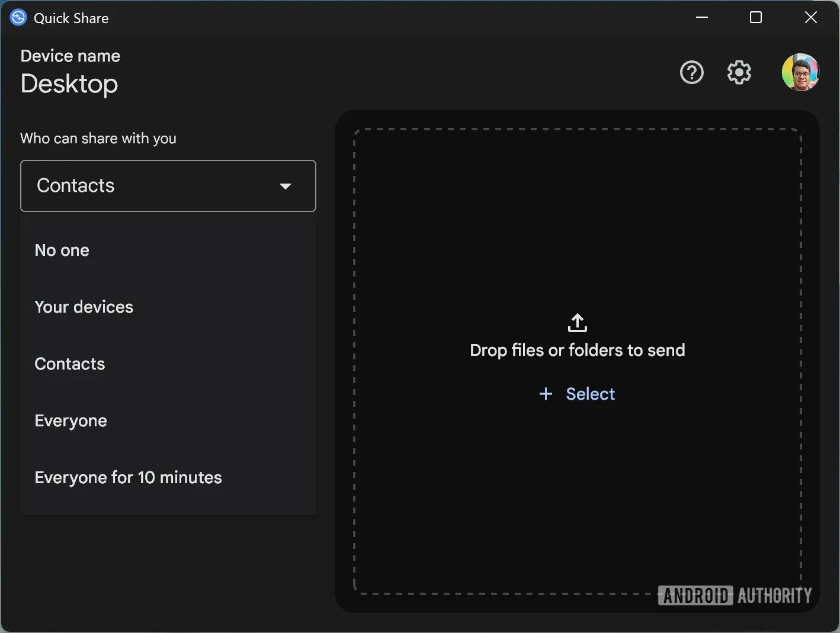Pick "Contacts" in the dropdown list
The height and width of the screenshot is (633, 840).
(x=70, y=364)
